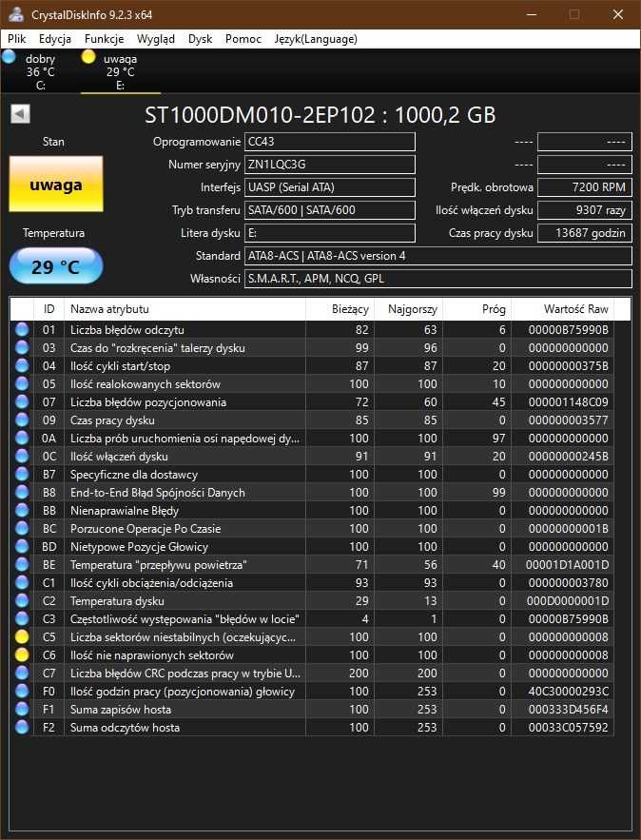Click status icon for Porzucone Operacje Po Czasie
Viewport: 641px width, 840px height.
(22, 529)
